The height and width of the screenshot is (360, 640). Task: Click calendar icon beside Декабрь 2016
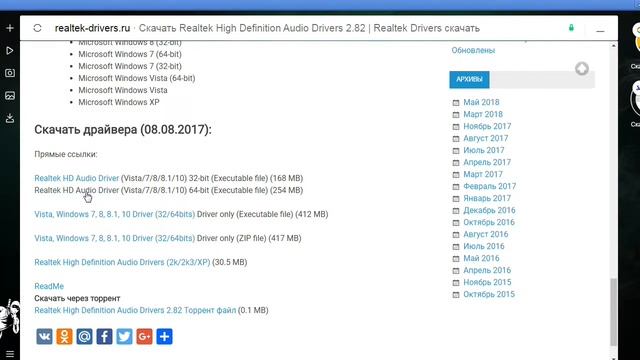[456, 211]
